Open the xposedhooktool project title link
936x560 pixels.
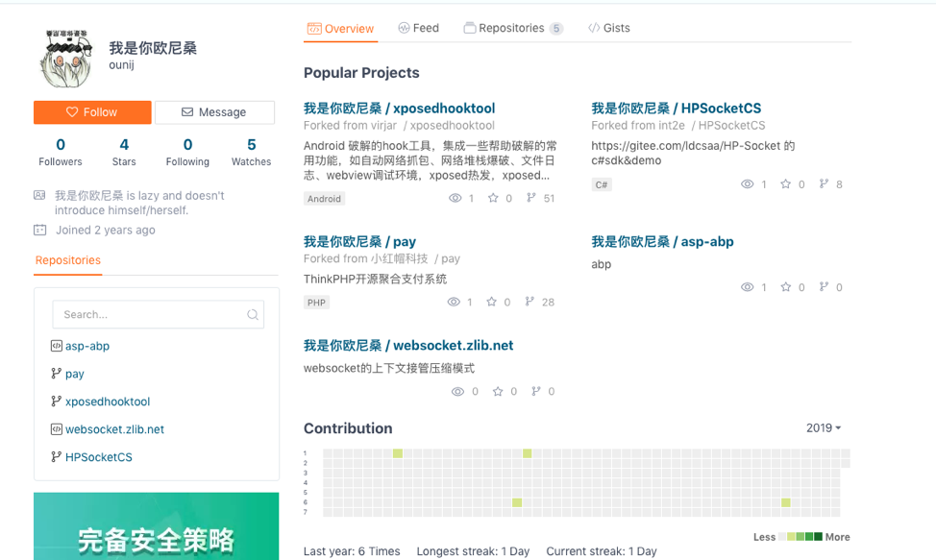coord(400,108)
